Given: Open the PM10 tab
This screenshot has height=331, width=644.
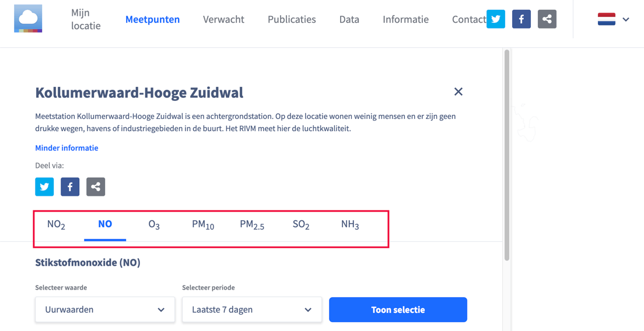Looking at the screenshot, I should (x=203, y=225).
